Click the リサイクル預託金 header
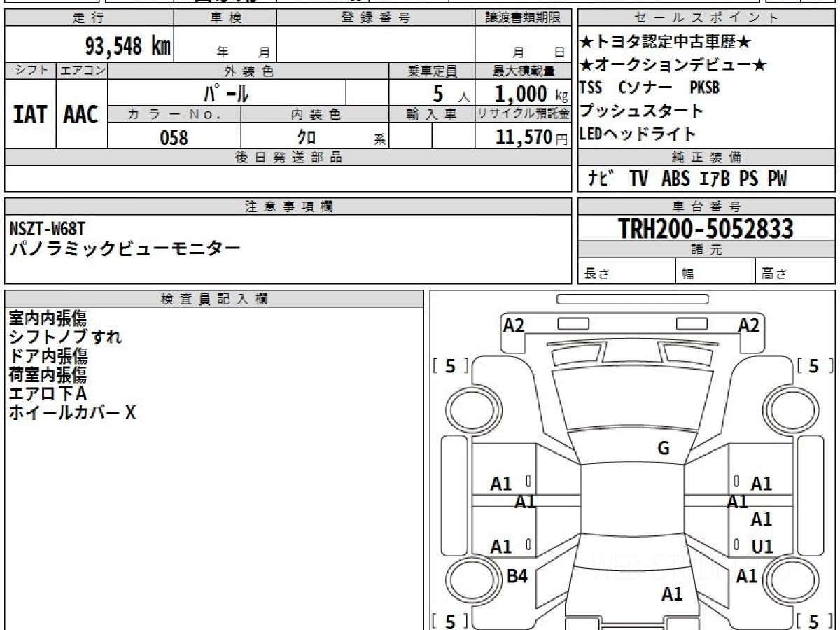 coord(523,114)
